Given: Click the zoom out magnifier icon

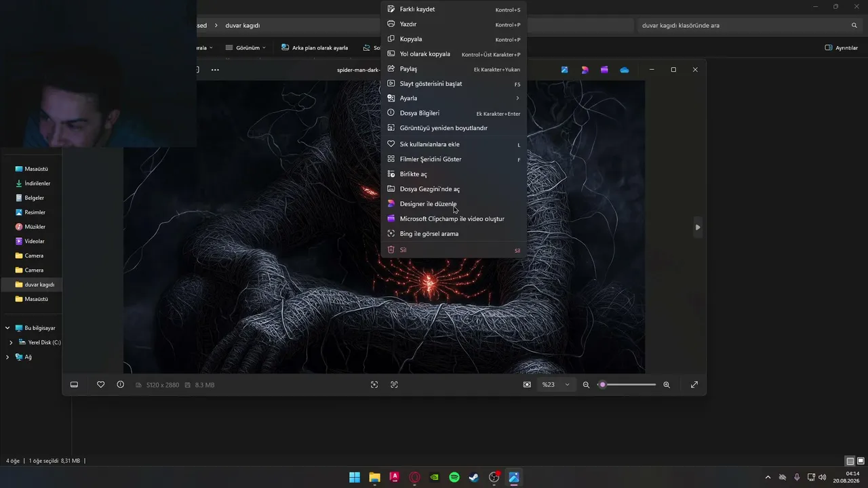Looking at the screenshot, I should pyautogui.click(x=587, y=385).
